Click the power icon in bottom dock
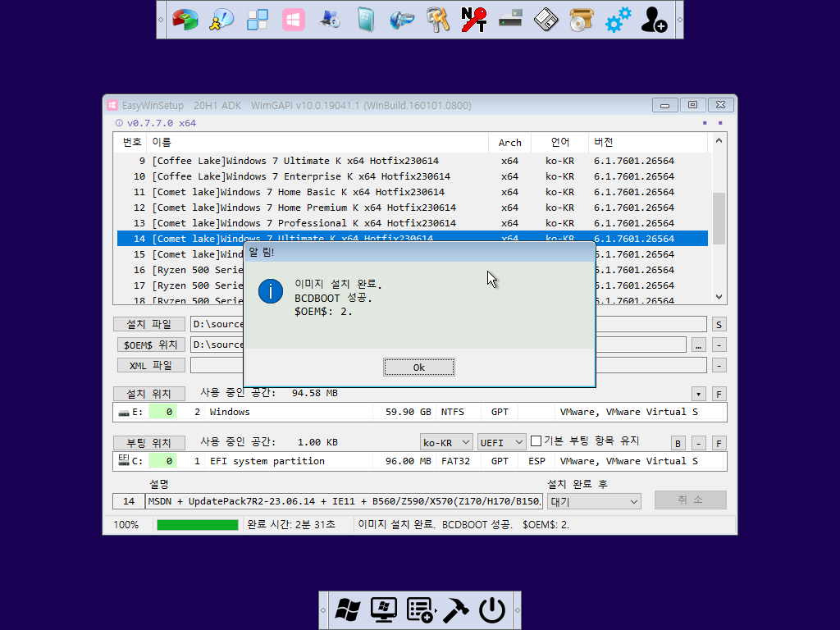The image size is (840, 630). [x=492, y=609]
